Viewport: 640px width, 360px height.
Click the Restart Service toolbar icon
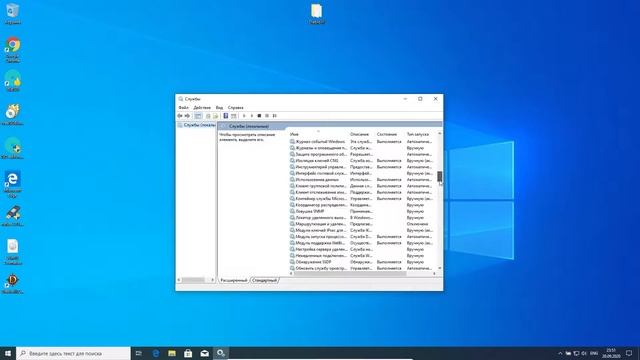pyautogui.click(x=275, y=116)
